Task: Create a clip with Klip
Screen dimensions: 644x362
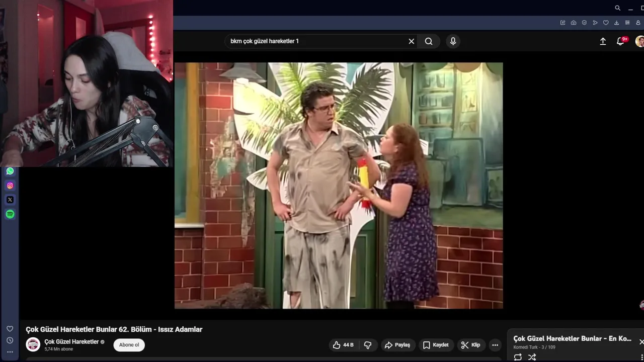Action: (x=471, y=345)
